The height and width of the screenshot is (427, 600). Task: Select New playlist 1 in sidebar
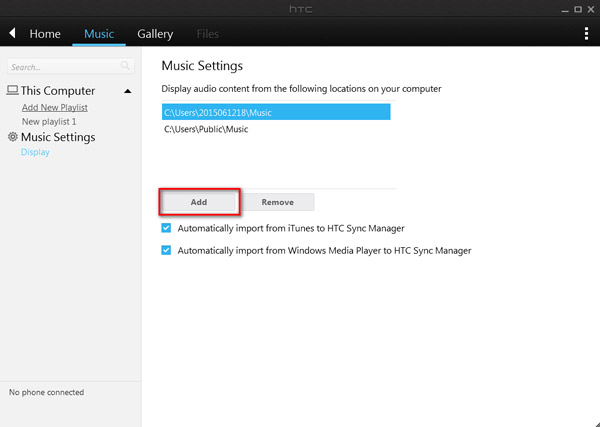49,120
